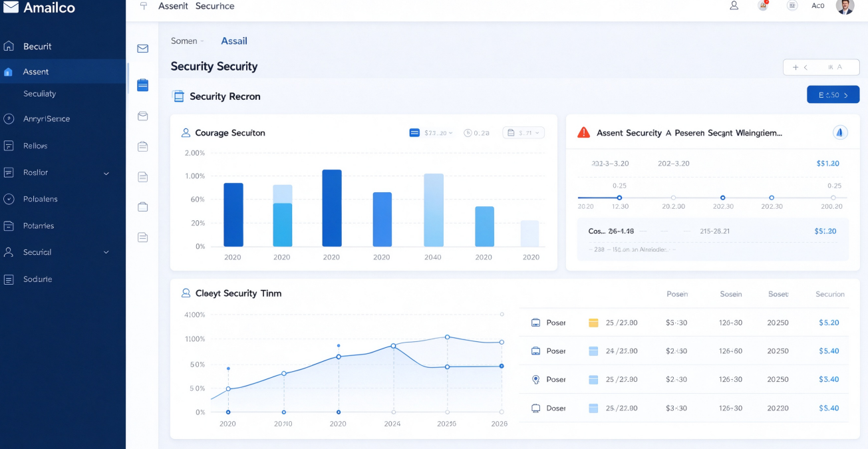Click the yellow swatch in first Poser row
Screen dimensions: 868x449
click(x=593, y=323)
